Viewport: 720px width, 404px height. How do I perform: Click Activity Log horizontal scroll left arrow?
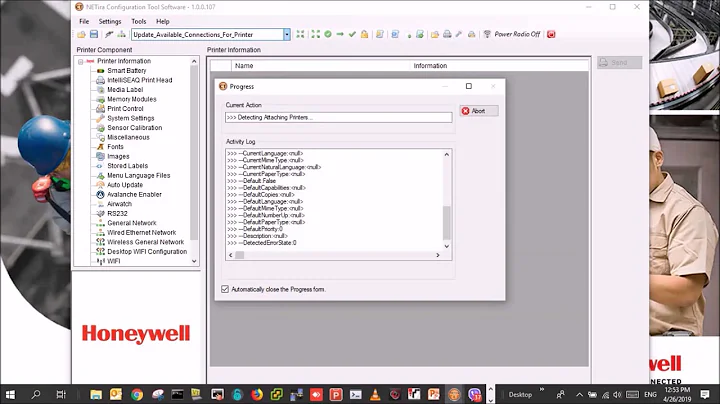pyautogui.click(x=231, y=255)
